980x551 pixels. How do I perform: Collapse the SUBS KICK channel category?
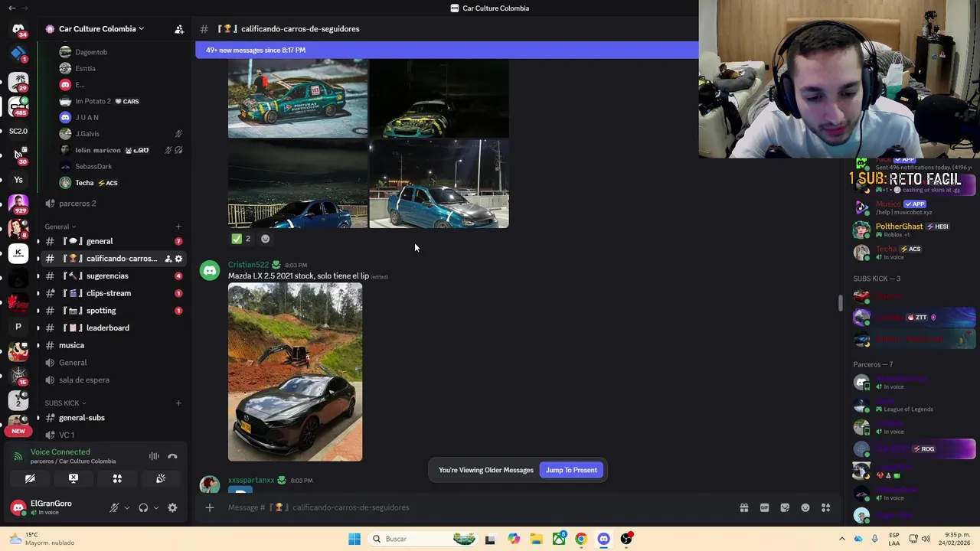point(65,403)
